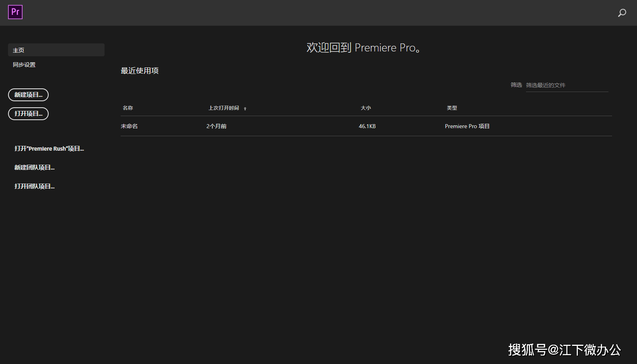Open the 打开"Premiere Rush"项目... link
This screenshot has height=364, width=637.
[x=49, y=149]
